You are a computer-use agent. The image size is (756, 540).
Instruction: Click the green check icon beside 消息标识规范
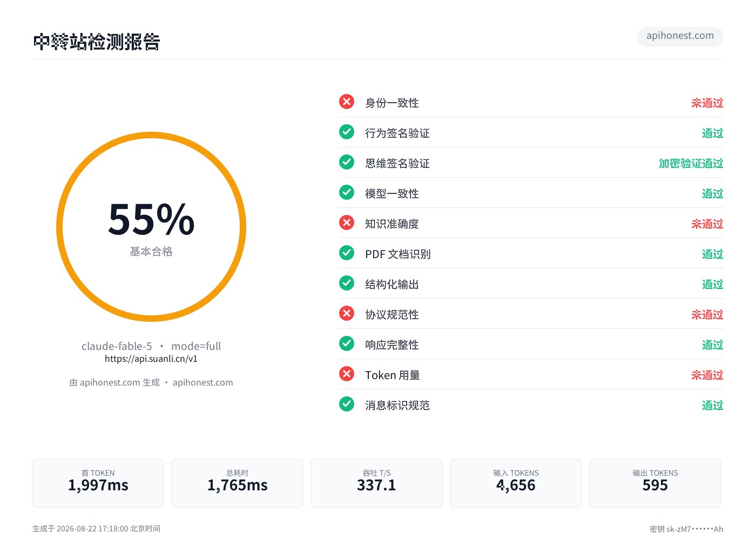coord(347,404)
